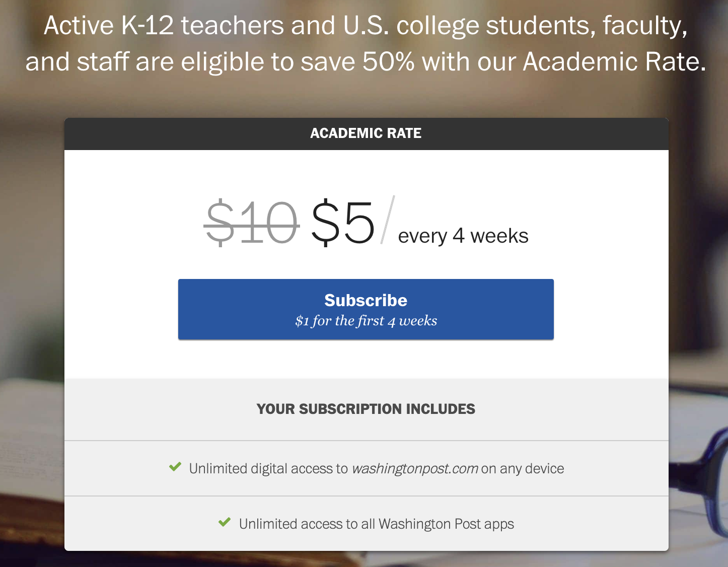
Task: Click the YOUR SUBSCRIPTION INCLUDES heading
Action: [x=366, y=409]
